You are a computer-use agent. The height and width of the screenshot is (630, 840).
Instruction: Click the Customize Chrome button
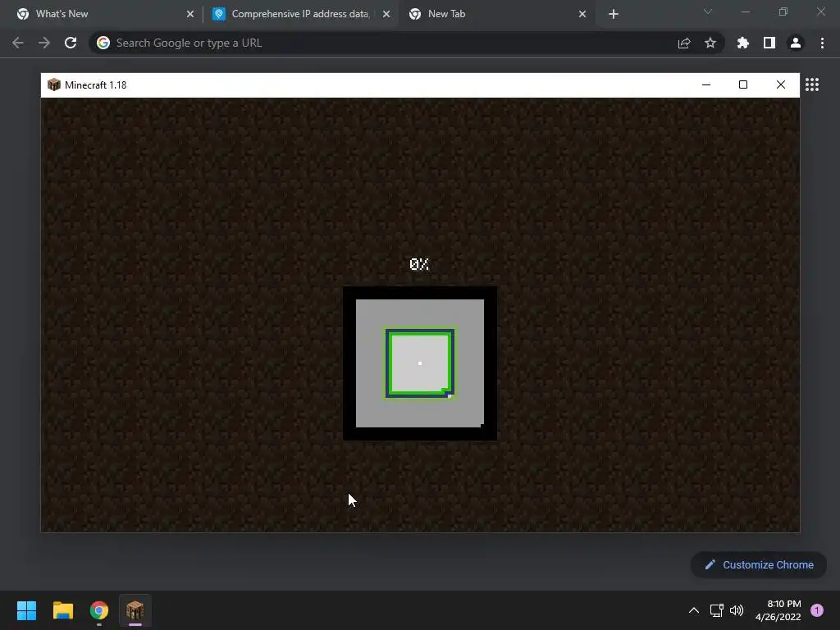pyautogui.click(x=759, y=564)
